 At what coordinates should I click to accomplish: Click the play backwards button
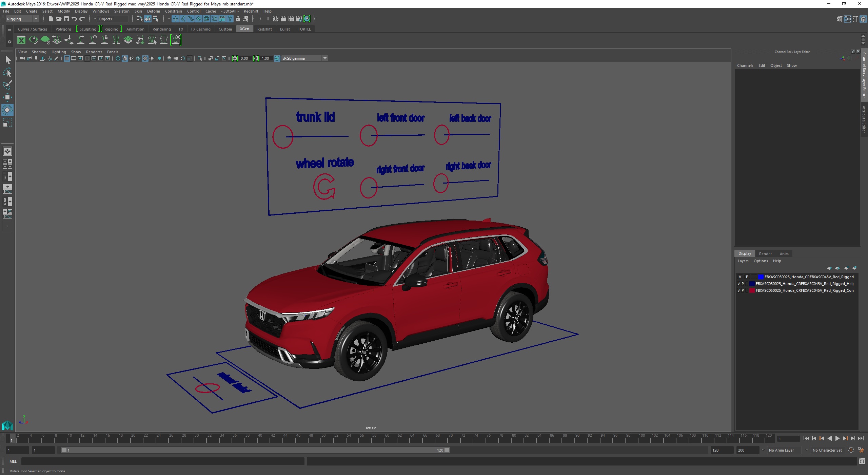(x=830, y=438)
